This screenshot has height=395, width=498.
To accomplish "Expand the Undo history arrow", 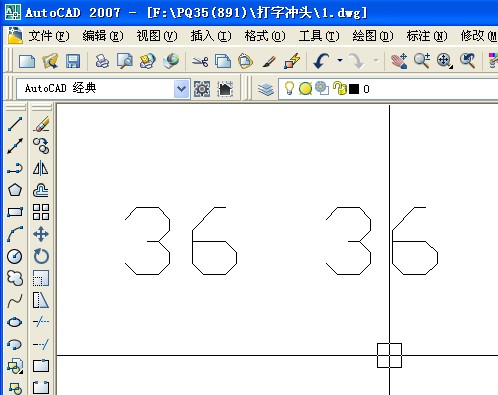I will click(x=340, y=61).
